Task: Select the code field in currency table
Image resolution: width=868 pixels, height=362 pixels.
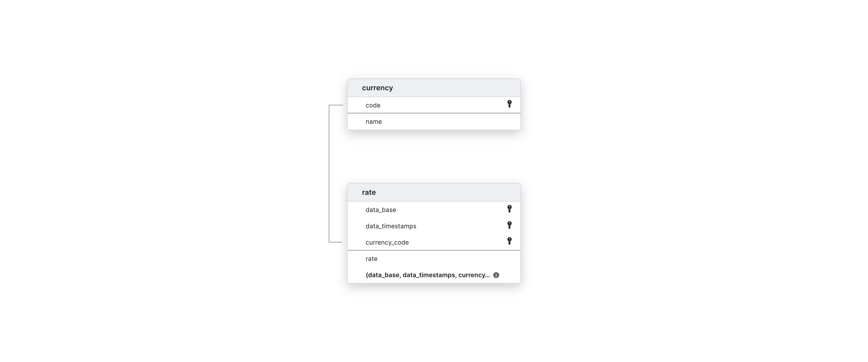Action: pos(434,105)
